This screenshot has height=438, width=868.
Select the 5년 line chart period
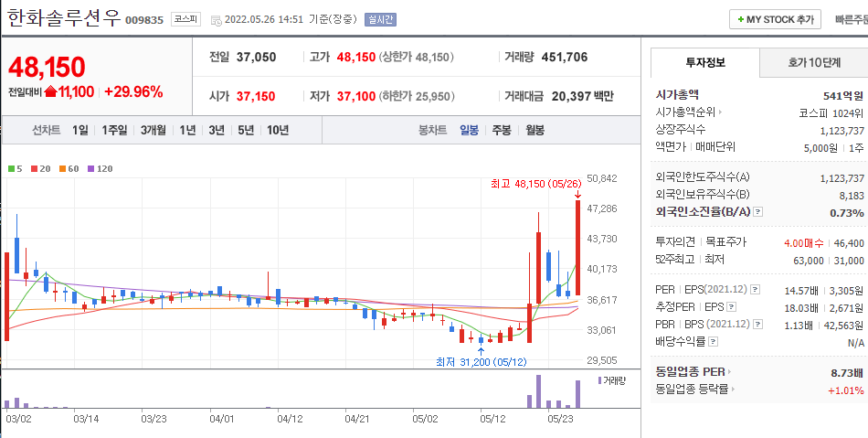click(246, 131)
